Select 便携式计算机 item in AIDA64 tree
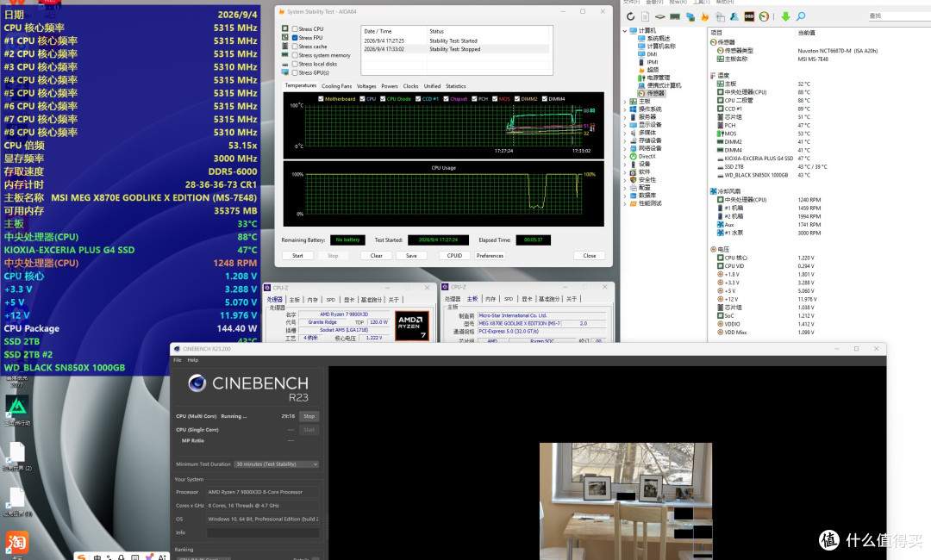931x560 pixels. (659, 85)
